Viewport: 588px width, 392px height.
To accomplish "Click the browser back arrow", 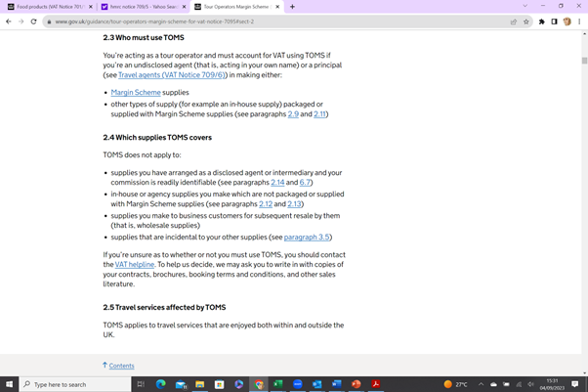I will pyautogui.click(x=9, y=22).
